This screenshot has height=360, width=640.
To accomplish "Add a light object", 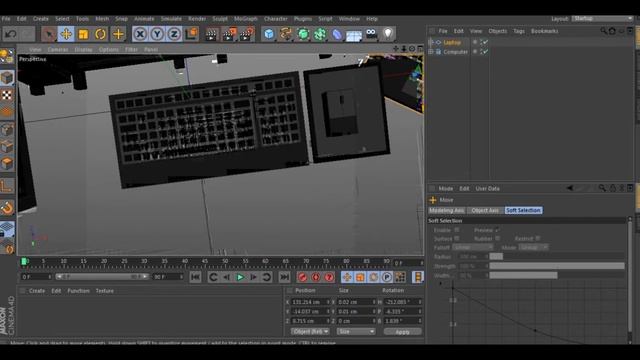I will pyautogui.click(x=388, y=34).
